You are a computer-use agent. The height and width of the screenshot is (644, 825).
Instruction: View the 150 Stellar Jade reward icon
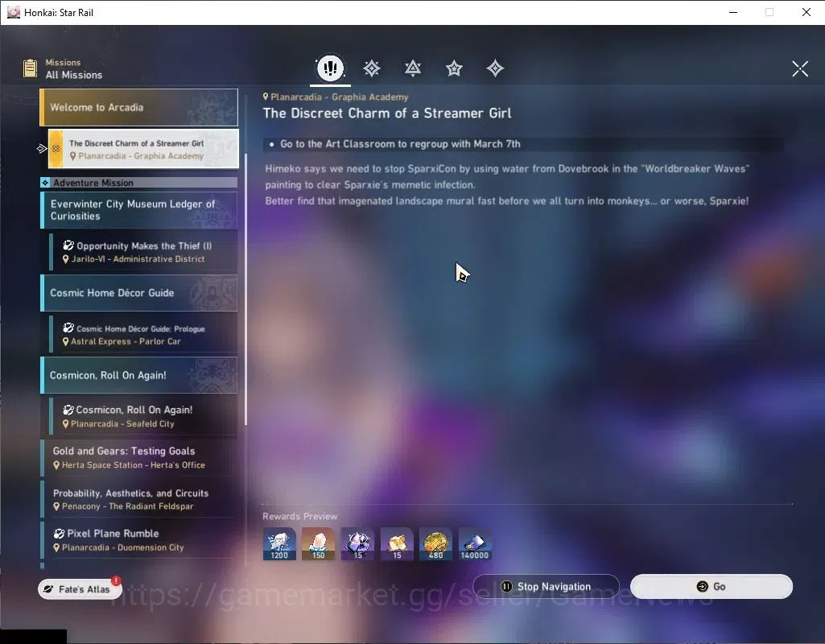click(x=318, y=544)
